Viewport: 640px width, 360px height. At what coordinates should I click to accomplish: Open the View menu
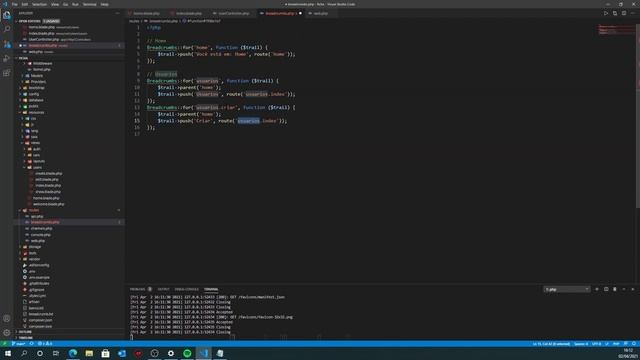coord(55,4)
